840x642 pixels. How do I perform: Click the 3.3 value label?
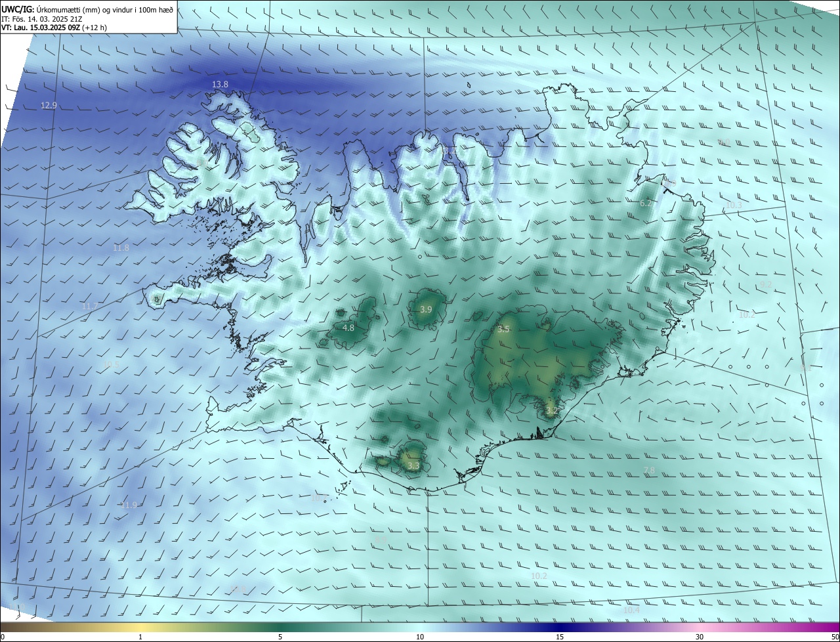pyautogui.click(x=413, y=466)
